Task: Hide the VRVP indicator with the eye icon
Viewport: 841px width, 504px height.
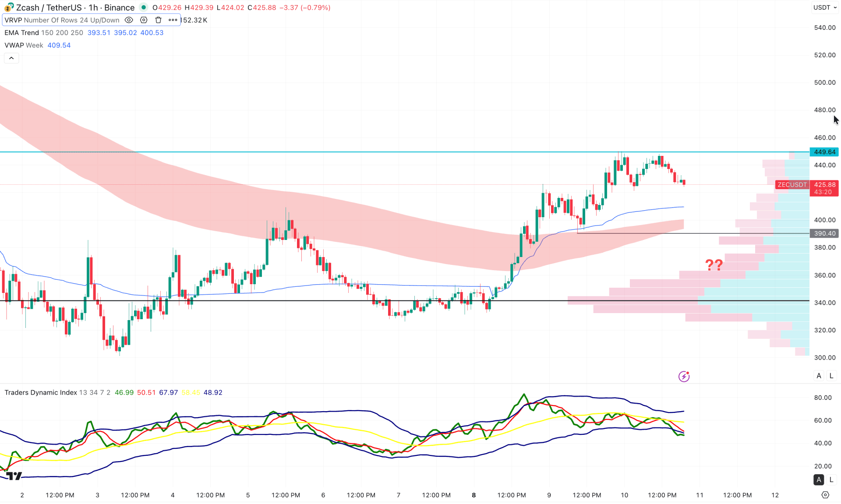Action: (x=129, y=20)
